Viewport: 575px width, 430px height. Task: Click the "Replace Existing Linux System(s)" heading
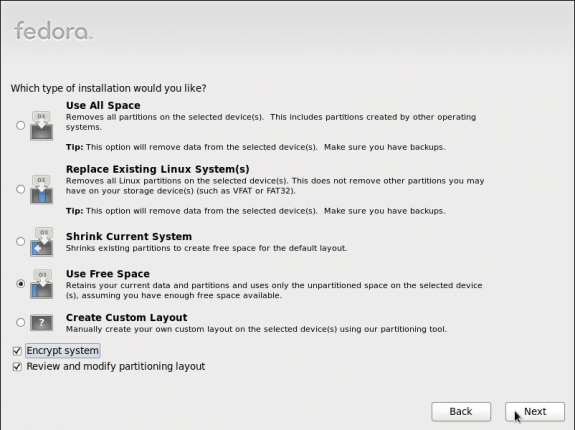click(x=158, y=169)
